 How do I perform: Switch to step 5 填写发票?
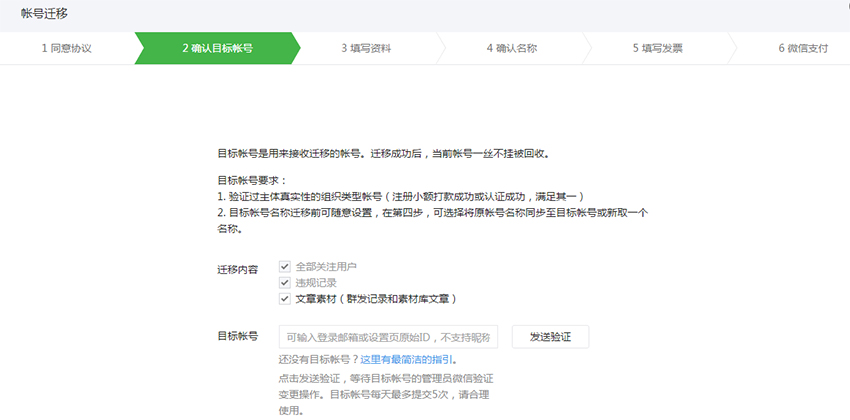pos(657,48)
